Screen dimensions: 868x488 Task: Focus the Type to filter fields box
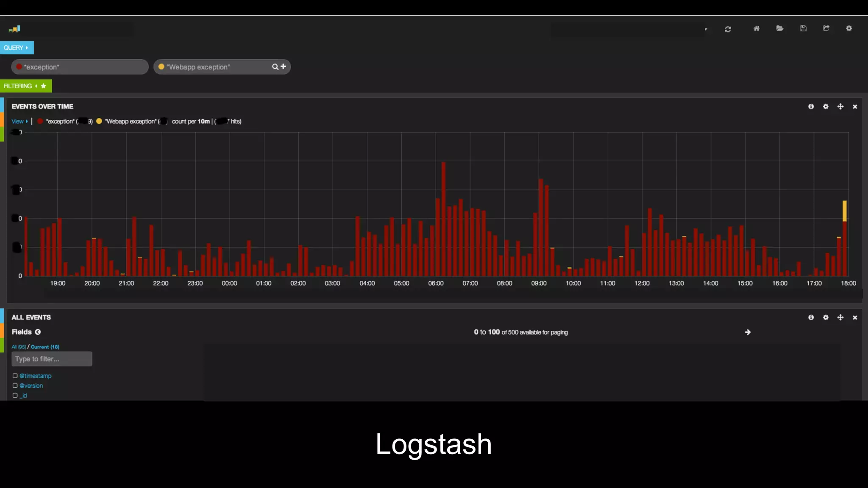(52, 359)
